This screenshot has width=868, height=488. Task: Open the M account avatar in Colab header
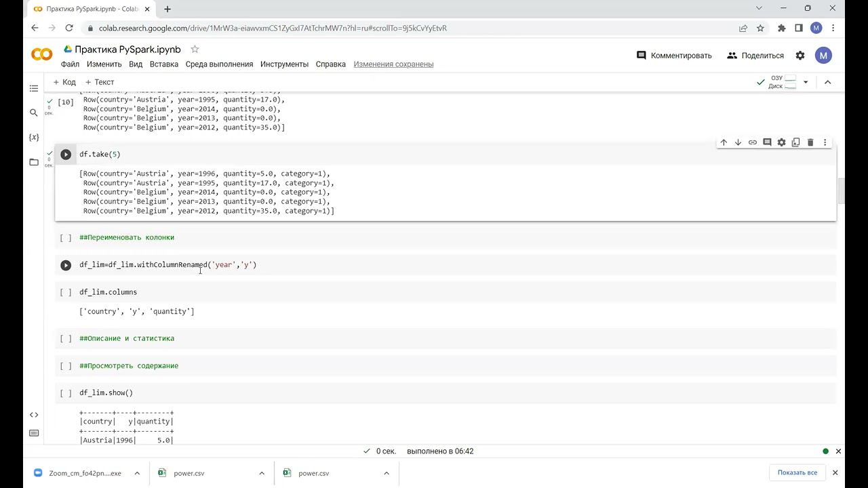[x=823, y=56]
